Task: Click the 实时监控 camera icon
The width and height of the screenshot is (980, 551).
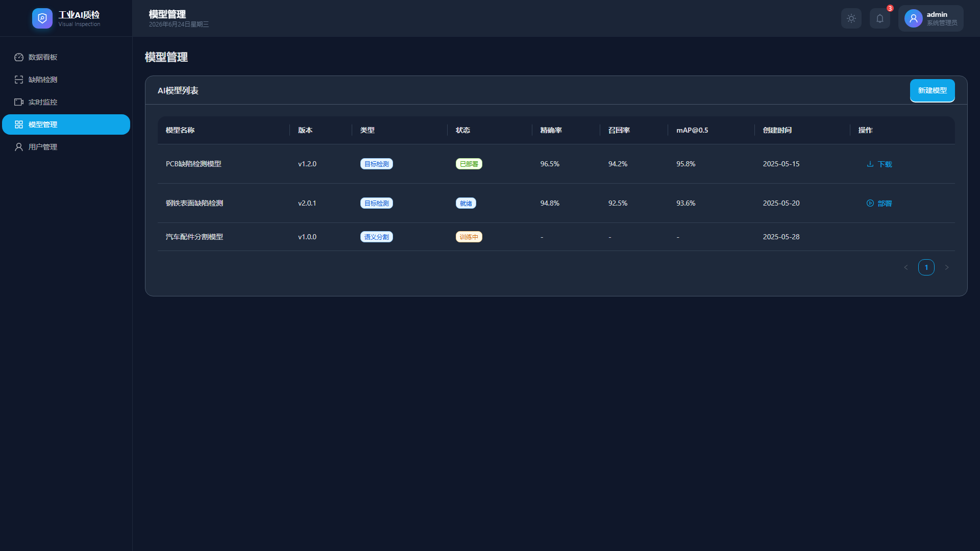Action: coord(19,102)
